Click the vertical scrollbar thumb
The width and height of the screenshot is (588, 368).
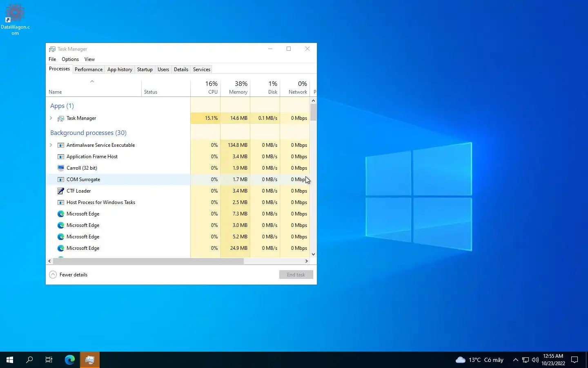click(x=313, y=112)
